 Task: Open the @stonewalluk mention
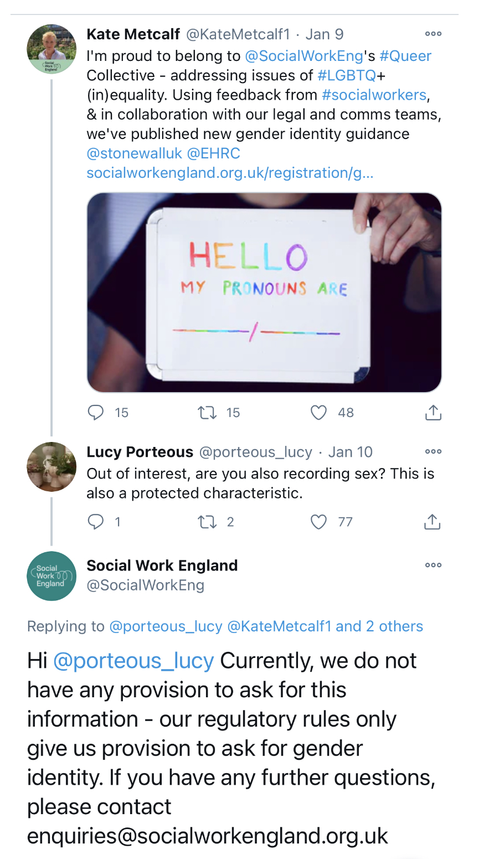pyautogui.click(x=134, y=153)
